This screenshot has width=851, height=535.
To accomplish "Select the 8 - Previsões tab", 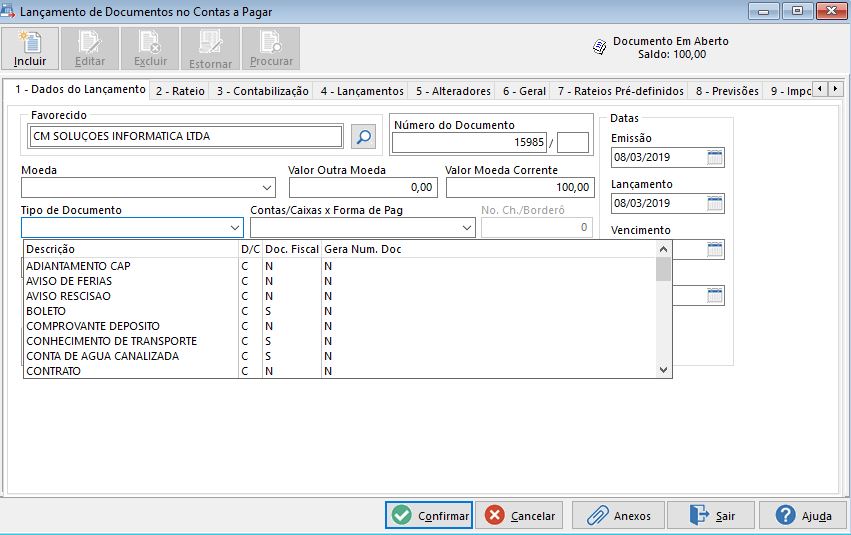I will pos(727,91).
